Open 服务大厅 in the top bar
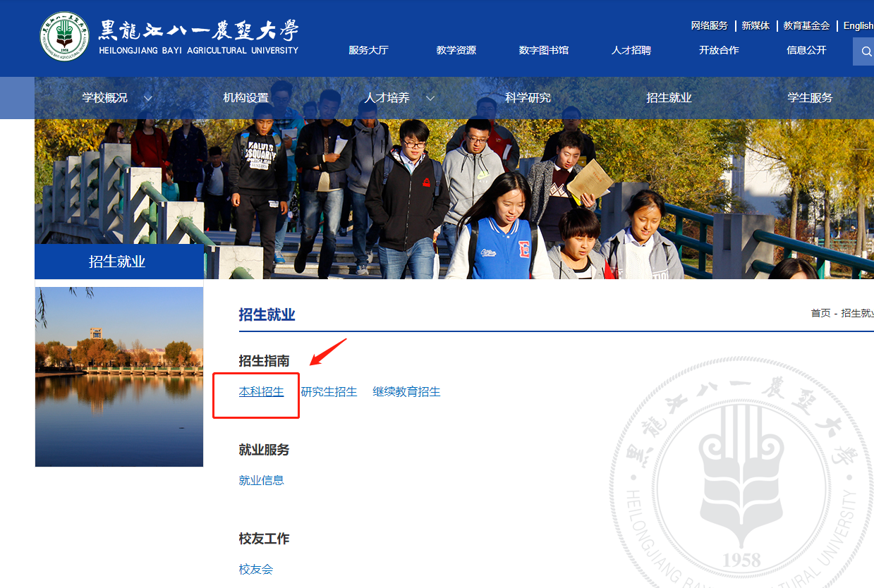Viewport: 874px width, 588px height. click(x=368, y=50)
